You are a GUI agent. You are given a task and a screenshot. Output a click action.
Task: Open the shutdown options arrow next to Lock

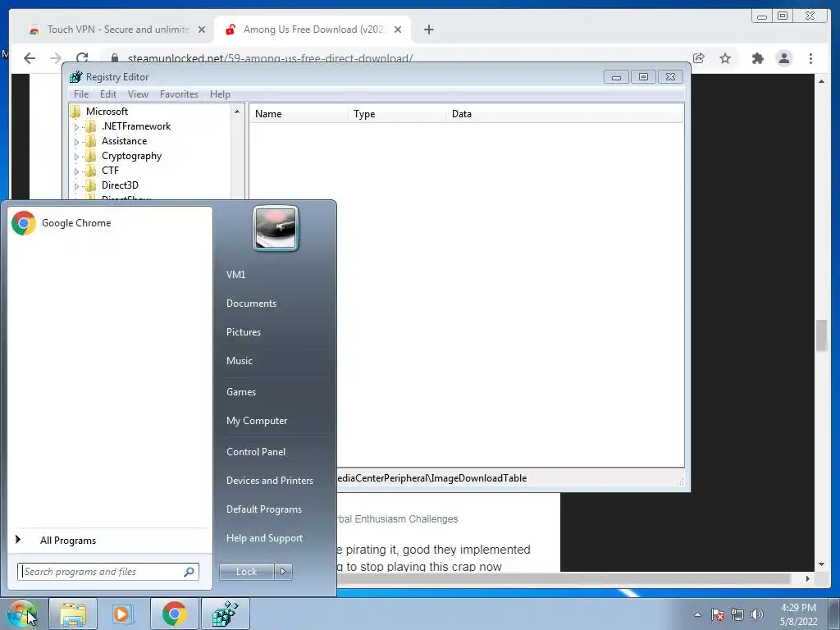click(x=283, y=572)
